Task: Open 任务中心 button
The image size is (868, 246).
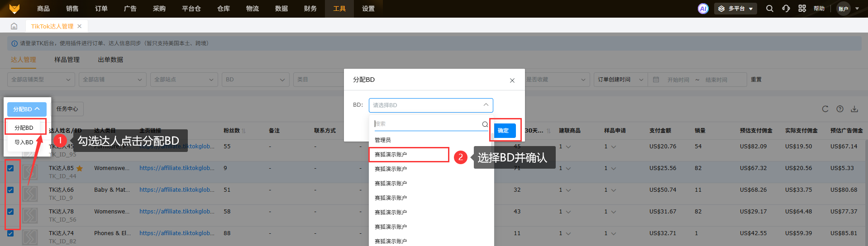Action: [67, 109]
